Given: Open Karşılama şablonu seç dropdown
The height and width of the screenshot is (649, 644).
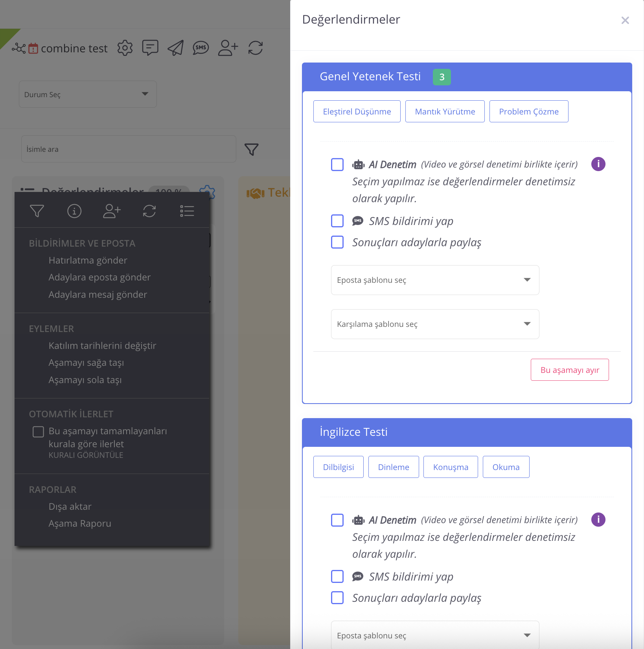Looking at the screenshot, I should [435, 324].
